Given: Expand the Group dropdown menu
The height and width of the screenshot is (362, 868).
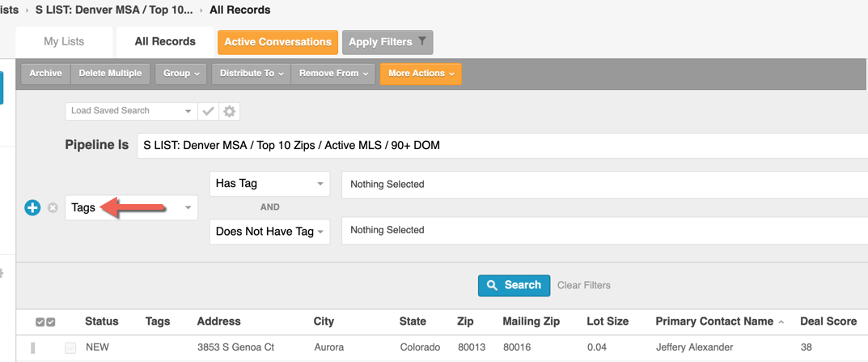Looking at the screenshot, I should [181, 73].
